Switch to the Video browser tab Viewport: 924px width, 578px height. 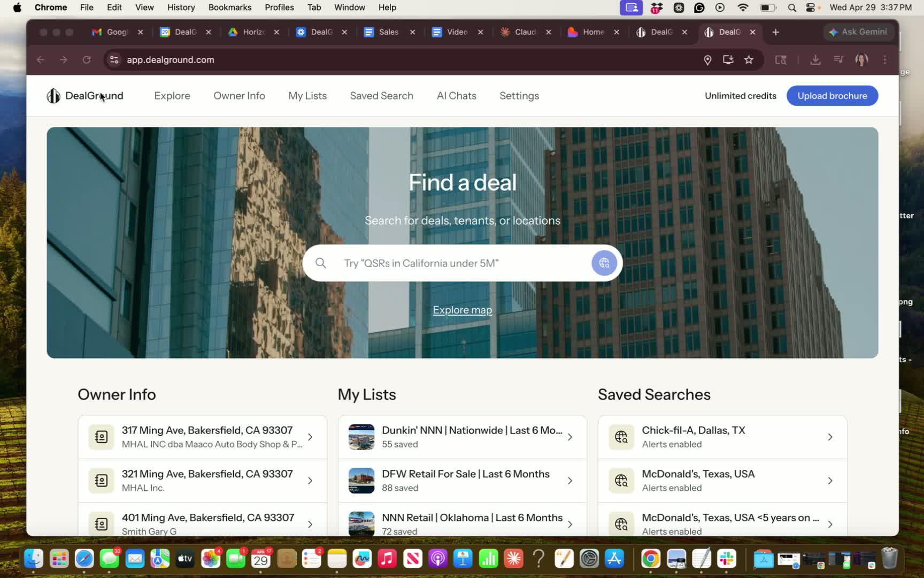(456, 32)
